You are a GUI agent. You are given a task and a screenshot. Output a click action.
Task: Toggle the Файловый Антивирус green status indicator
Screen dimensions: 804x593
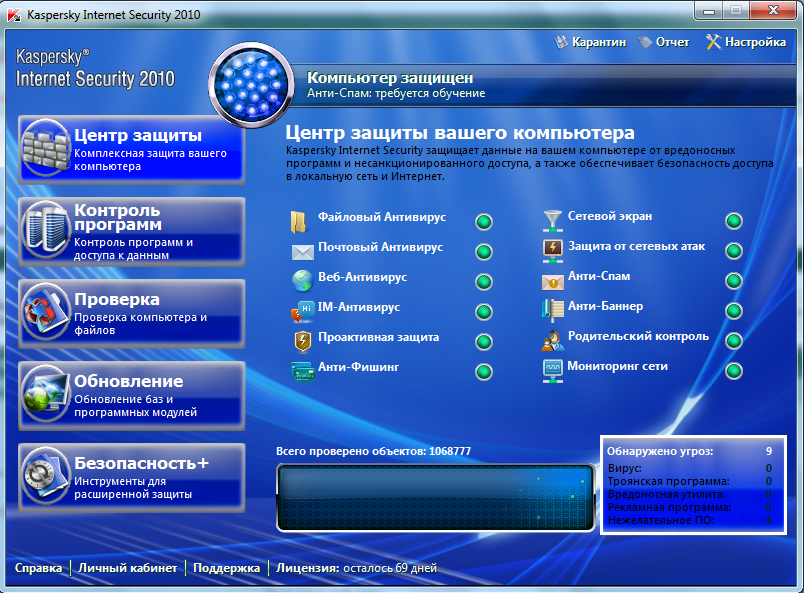tap(484, 222)
